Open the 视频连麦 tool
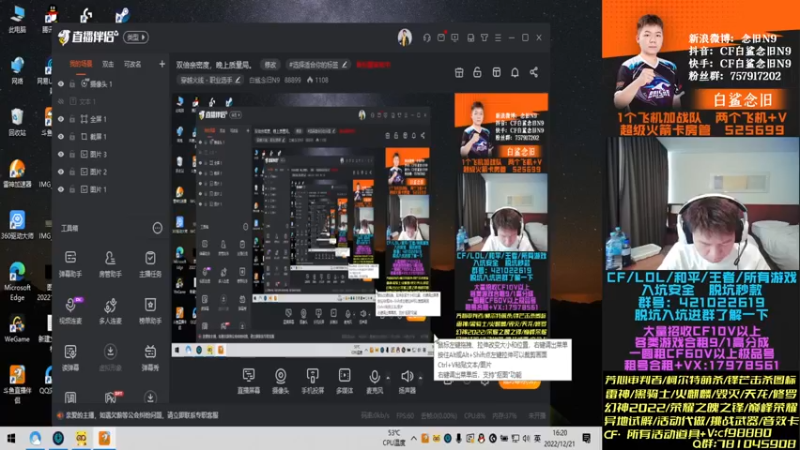The width and height of the screenshot is (800, 450). [70, 311]
